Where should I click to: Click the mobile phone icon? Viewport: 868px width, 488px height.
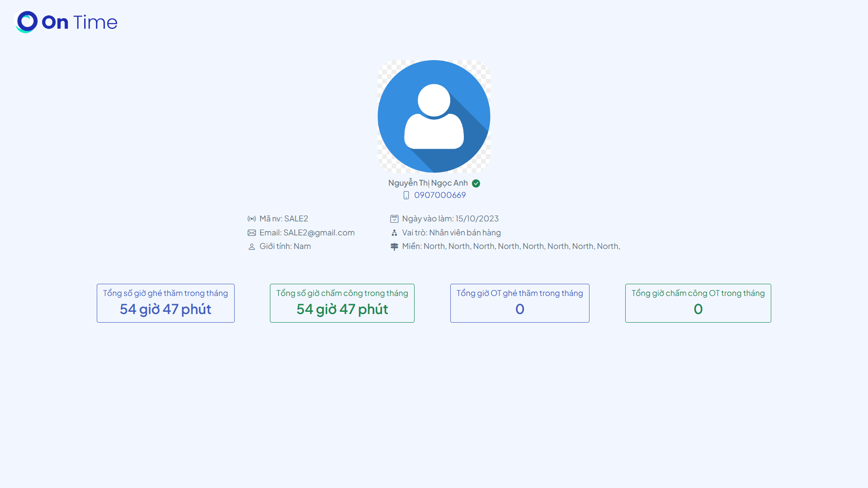pyautogui.click(x=406, y=195)
